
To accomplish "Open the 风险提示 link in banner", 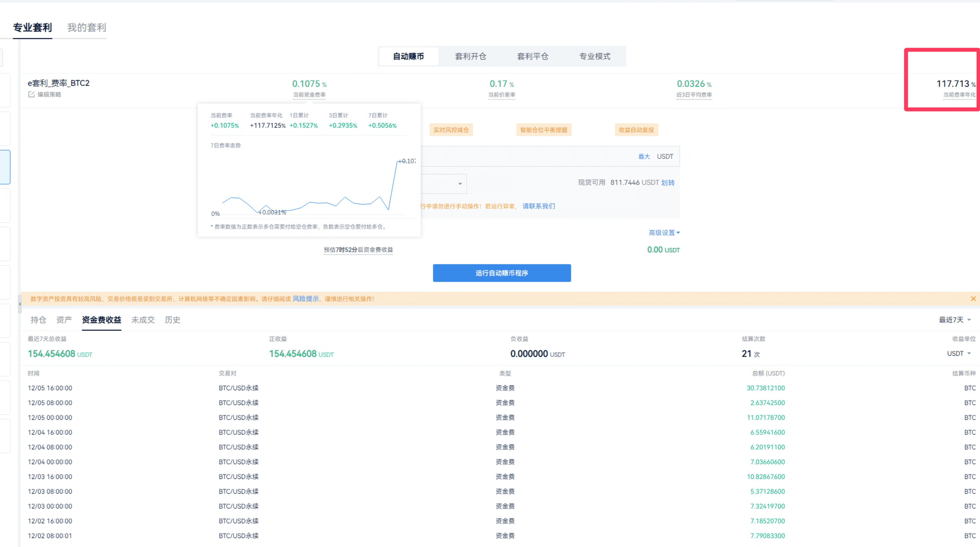I will (x=306, y=299).
